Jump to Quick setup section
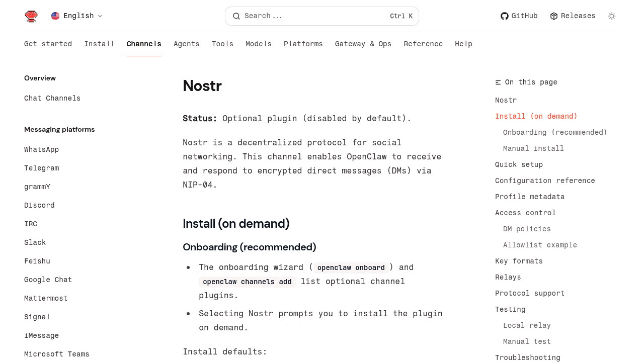This screenshot has height=362, width=644. coord(519,165)
